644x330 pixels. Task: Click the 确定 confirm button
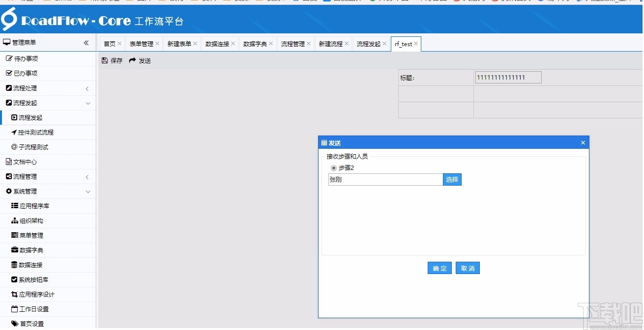tap(439, 268)
